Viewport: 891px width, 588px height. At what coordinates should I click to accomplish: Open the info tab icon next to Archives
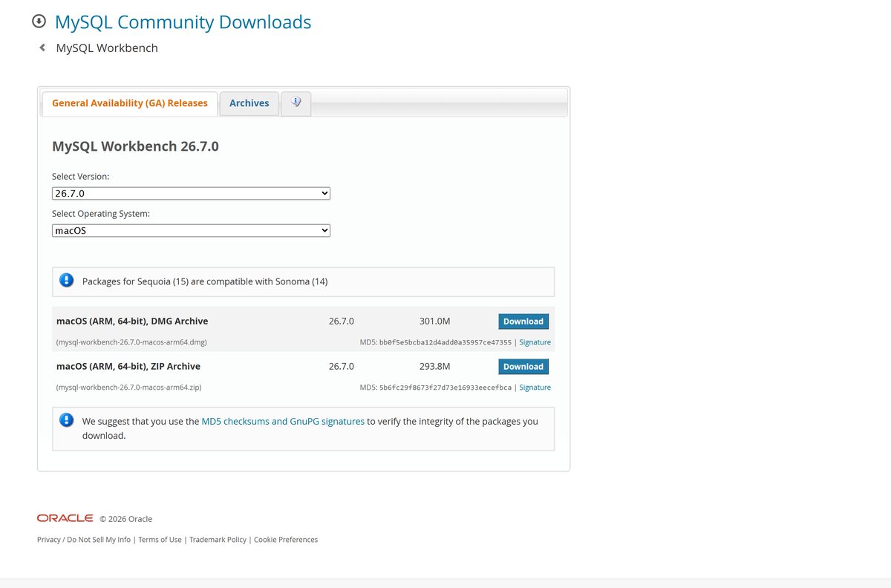coord(296,103)
